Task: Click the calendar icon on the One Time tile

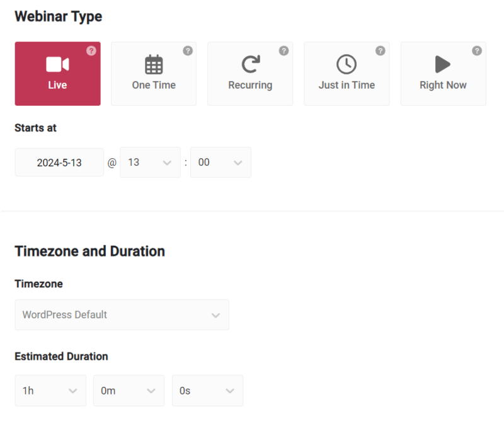Action: (154, 63)
